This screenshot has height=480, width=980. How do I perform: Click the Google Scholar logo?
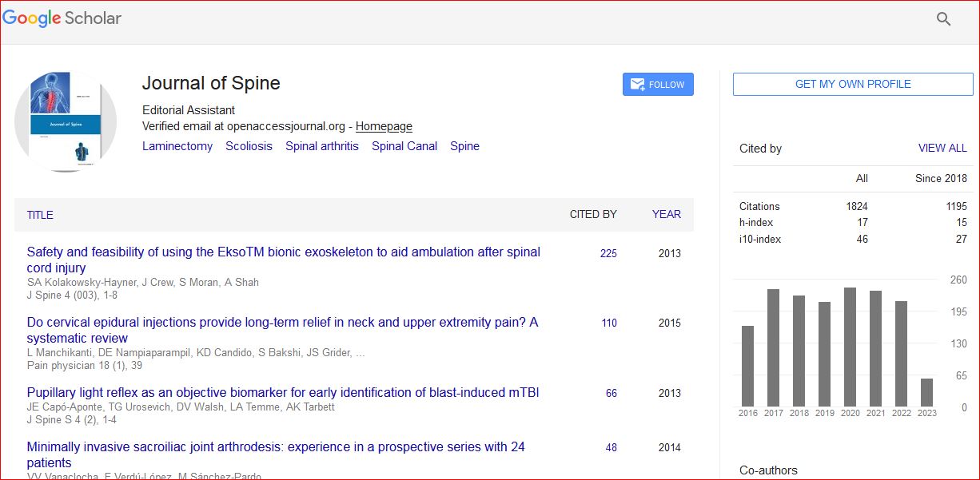(x=62, y=18)
